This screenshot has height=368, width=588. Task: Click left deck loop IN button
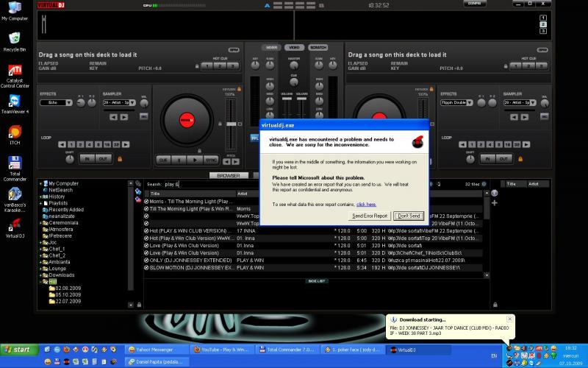[87, 159]
